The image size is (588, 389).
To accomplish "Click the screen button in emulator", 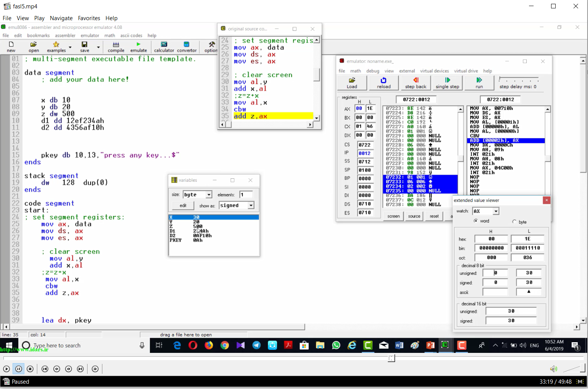I will tap(394, 216).
